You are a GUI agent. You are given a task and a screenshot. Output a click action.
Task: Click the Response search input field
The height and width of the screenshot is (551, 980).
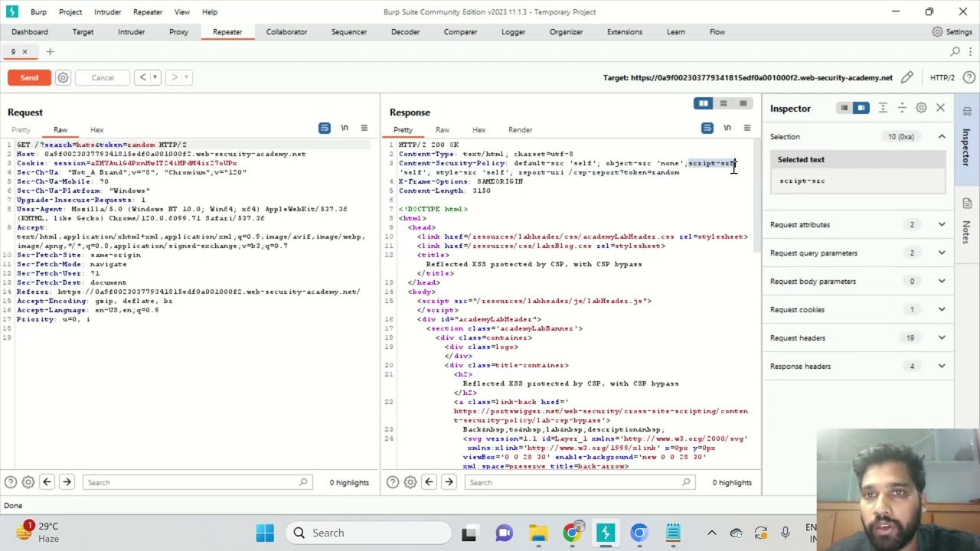pos(580,482)
